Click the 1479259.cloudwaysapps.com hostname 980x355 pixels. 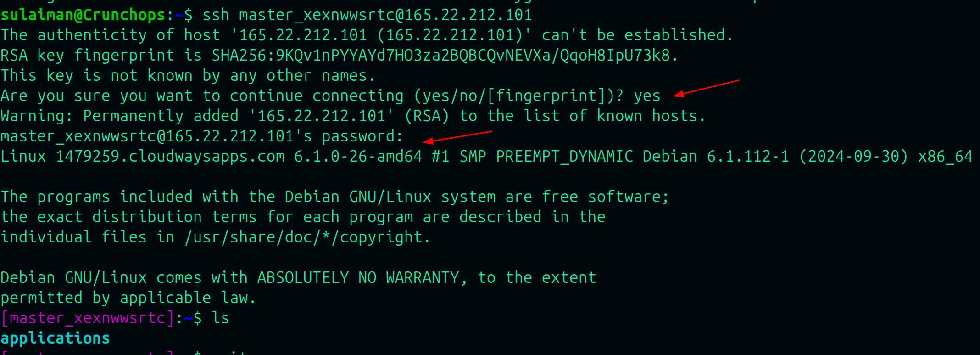click(x=170, y=157)
